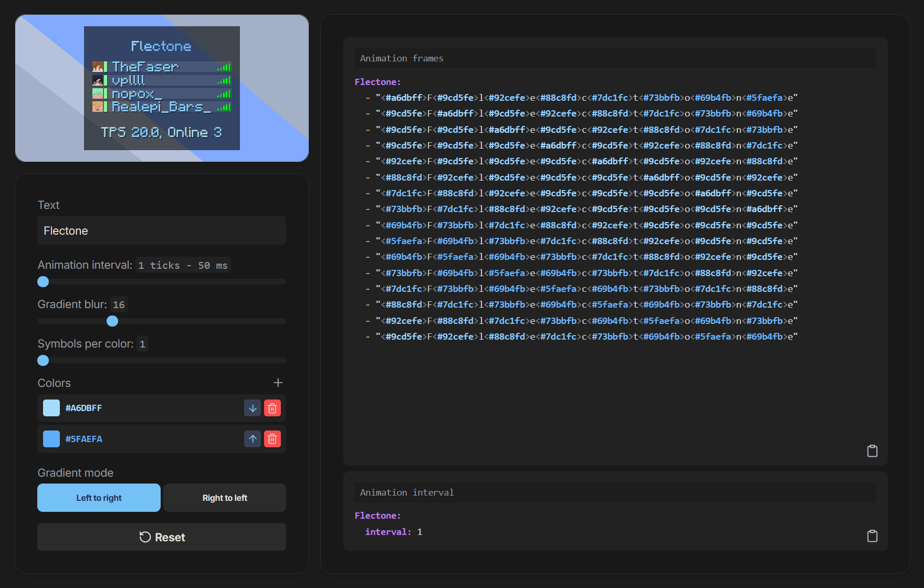The width and height of the screenshot is (924, 588).
Task: Delete the #5FAEFA color entry
Action: click(272, 439)
